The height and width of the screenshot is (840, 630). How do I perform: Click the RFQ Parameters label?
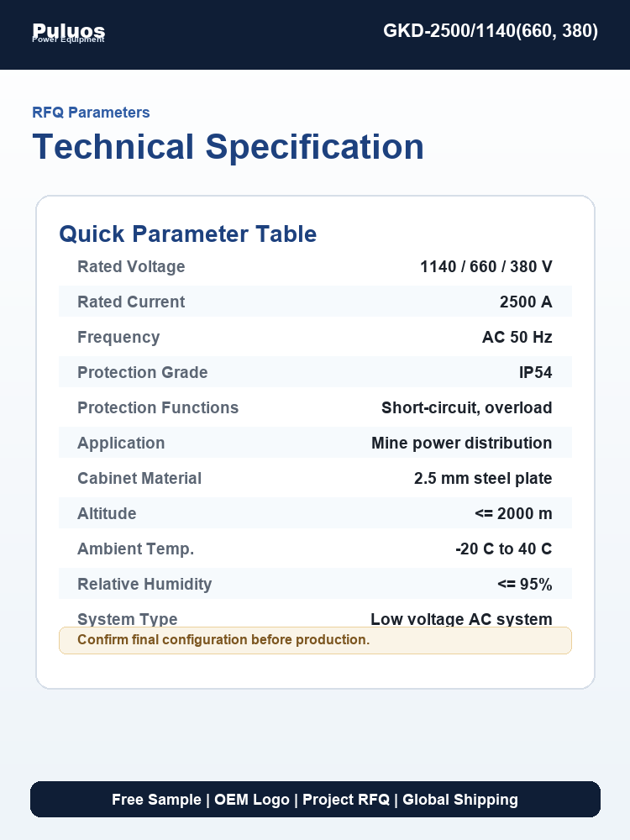click(91, 113)
